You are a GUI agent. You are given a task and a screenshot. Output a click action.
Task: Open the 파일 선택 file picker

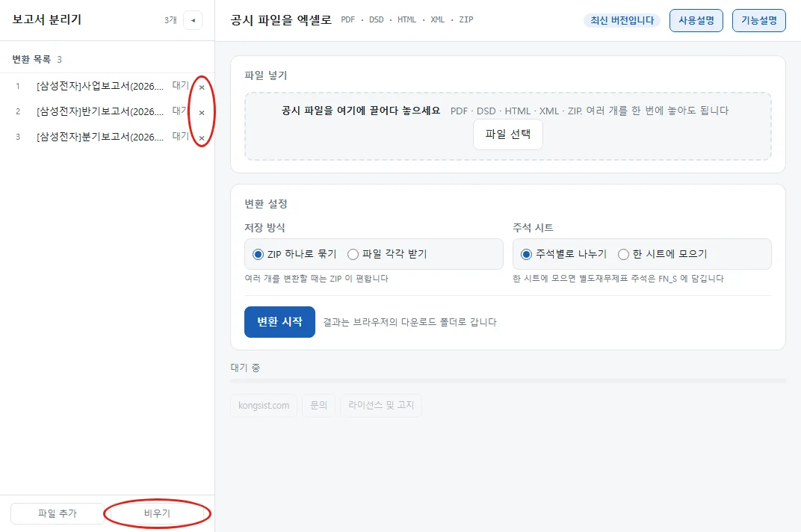tap(508, 134)
